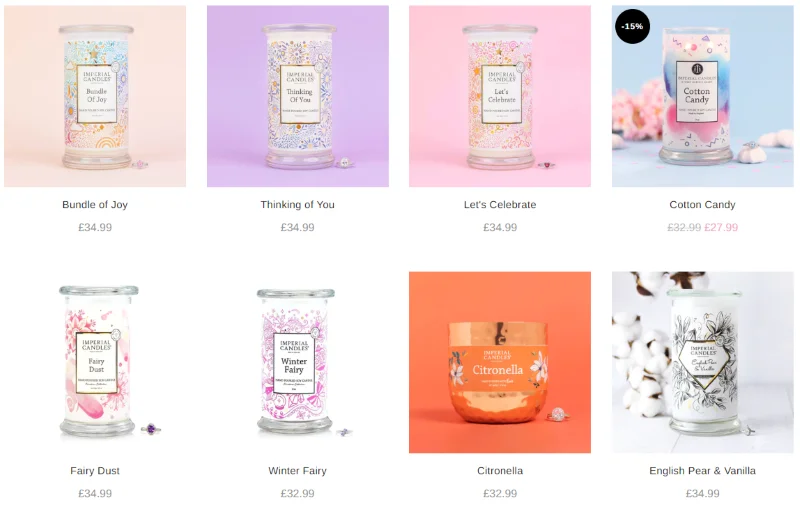
Task: Open the Winter Fairy candle image
Action: tap(297, 362)
